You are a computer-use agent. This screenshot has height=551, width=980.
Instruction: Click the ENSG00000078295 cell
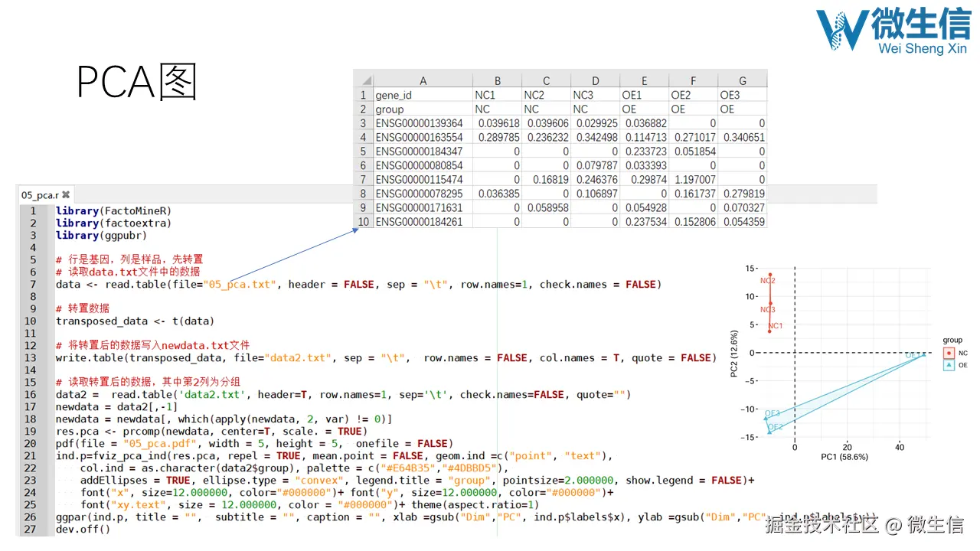pyautogui.click(x=423, y=194)
